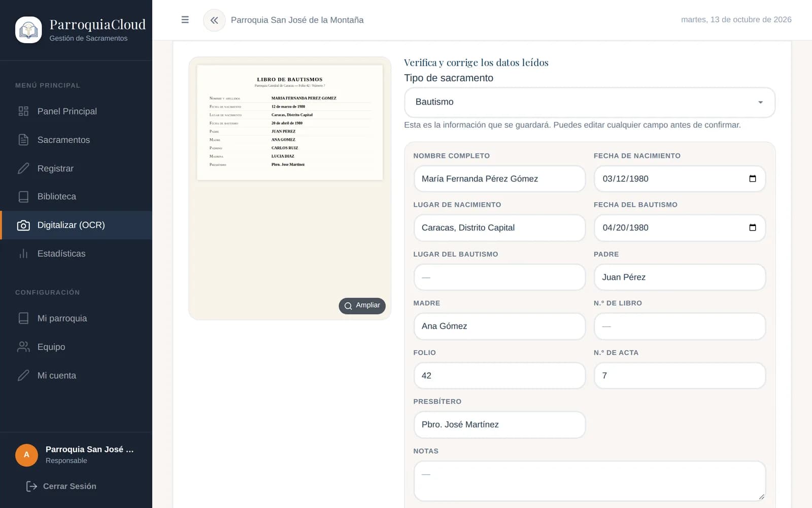Click the Equipo people icon
The width and height of the screenshot is (812, 508).
coord(23,347)
